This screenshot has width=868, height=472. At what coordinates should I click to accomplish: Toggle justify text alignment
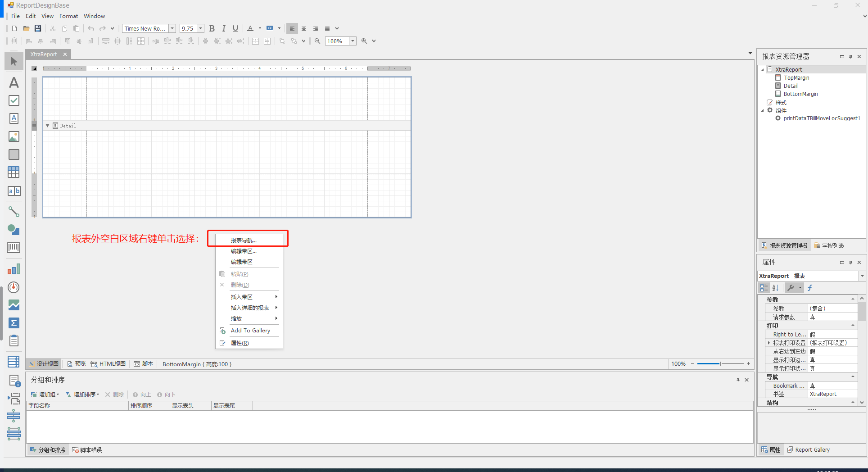click(327, 28)
